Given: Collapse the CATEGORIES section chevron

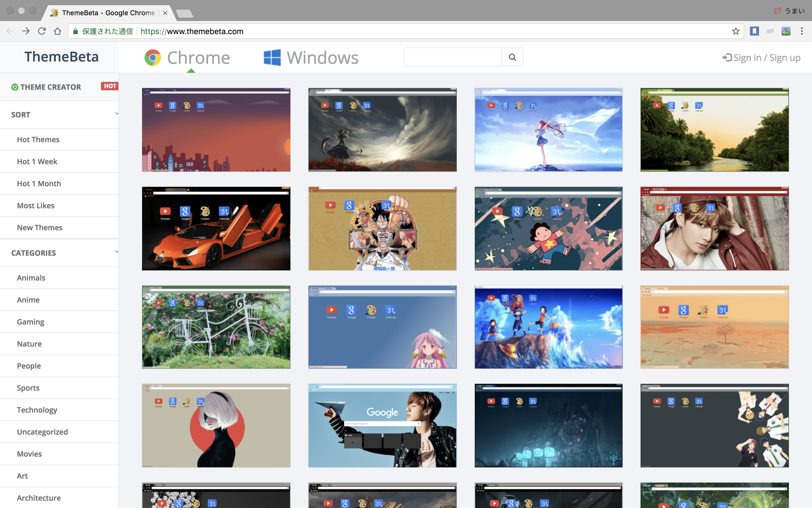Looking at the screenshot, I should pos(116,252).
